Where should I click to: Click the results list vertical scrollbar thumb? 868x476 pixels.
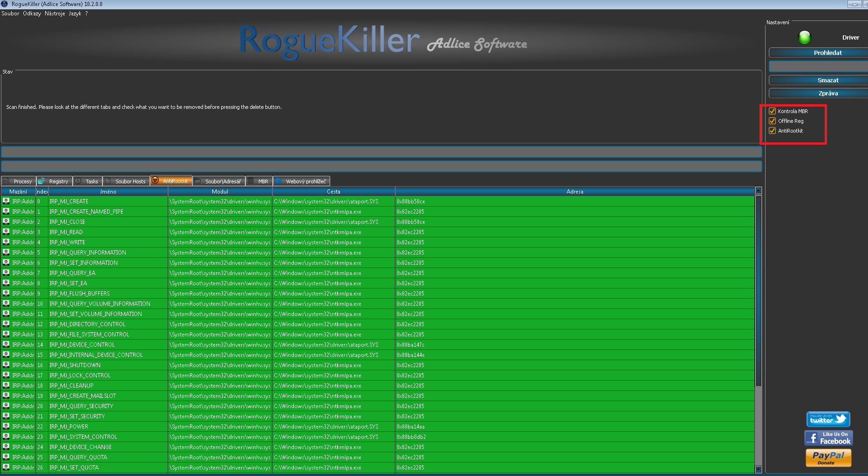(x=759, y=290)
